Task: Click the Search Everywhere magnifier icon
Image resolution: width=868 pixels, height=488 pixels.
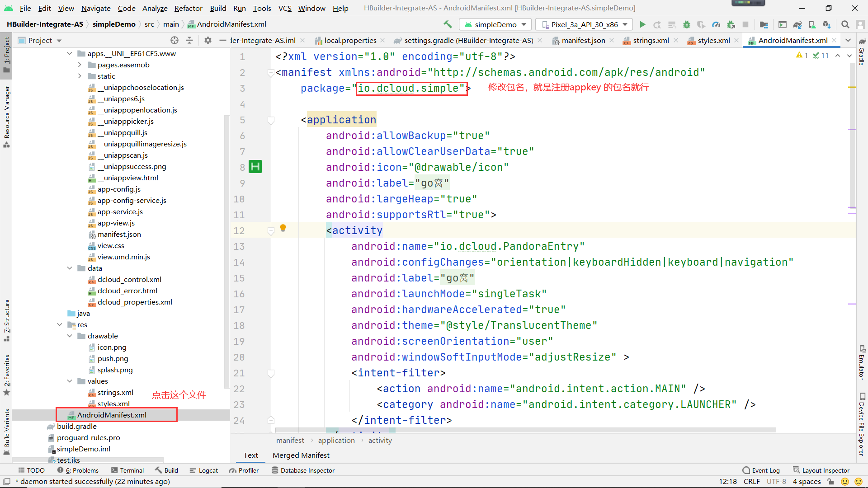Action: [x=845, y=24]
